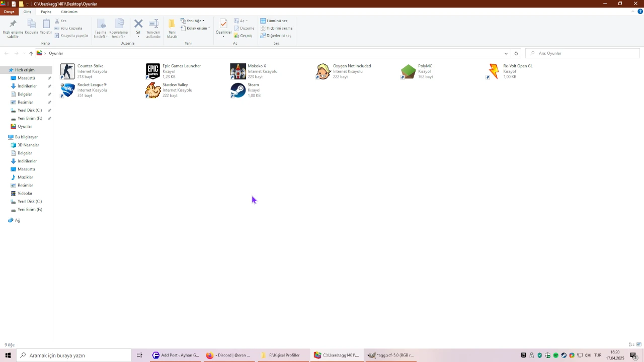The image size is (644, 362).
Task: Switch to details view layout toggle
Action: 631,345
